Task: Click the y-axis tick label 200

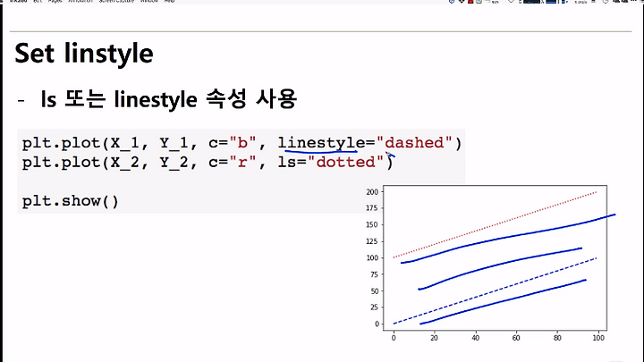Action: click(x=372, y=191)
